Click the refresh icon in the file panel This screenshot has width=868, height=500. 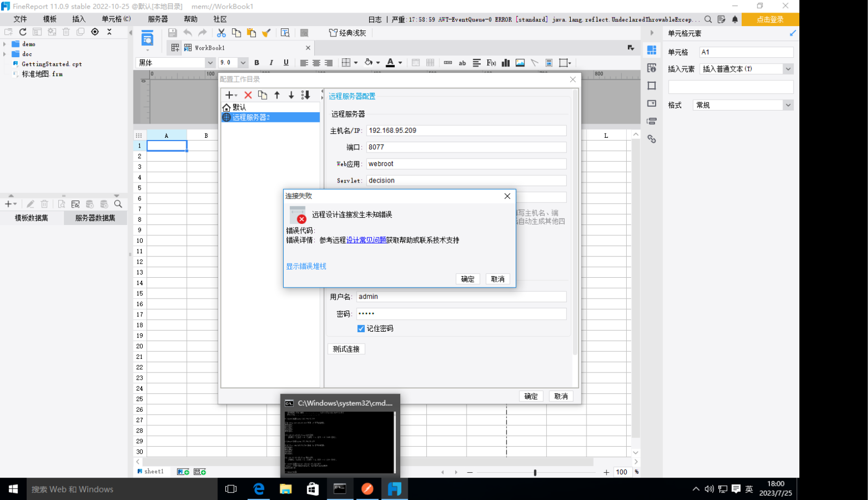(23, 32)
